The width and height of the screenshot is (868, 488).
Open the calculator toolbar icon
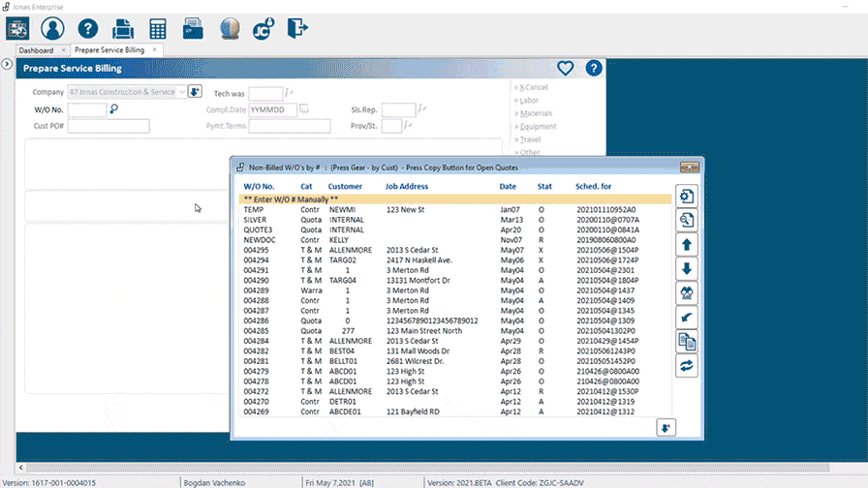[158, 29]
